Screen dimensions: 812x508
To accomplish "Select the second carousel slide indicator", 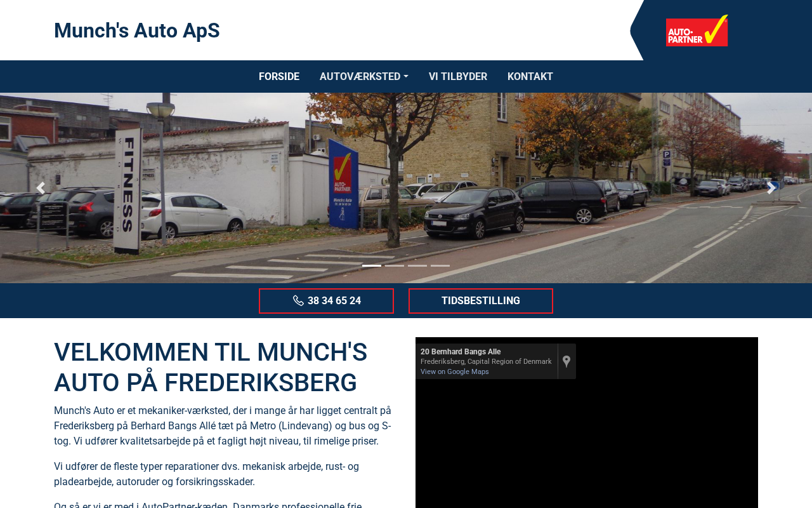I will [395, 265].
